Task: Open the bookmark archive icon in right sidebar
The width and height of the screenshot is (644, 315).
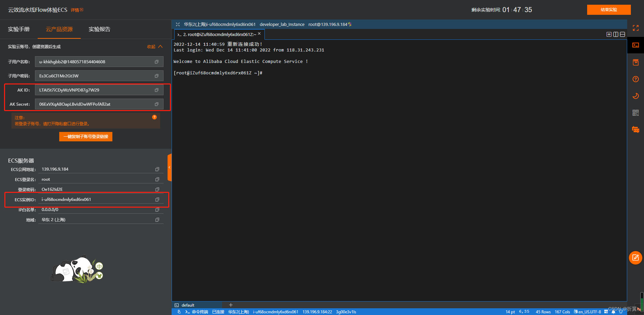Action: tap(635, 62)
